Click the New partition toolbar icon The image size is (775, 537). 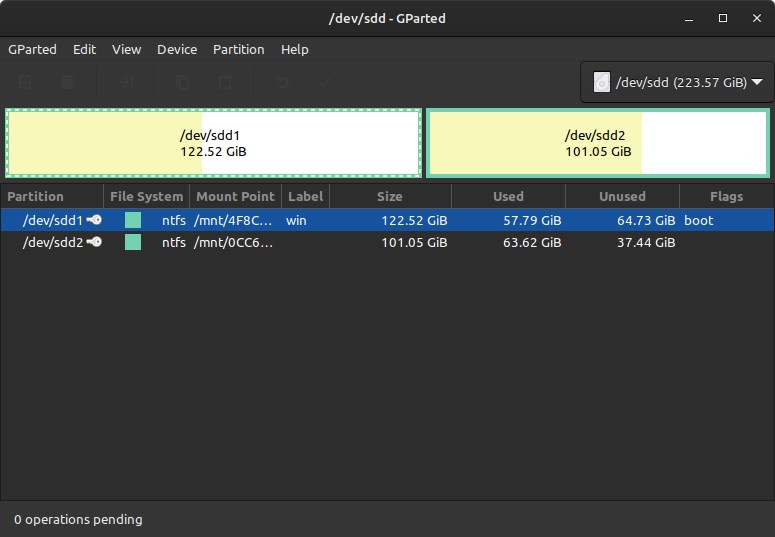tap(25, 82)
